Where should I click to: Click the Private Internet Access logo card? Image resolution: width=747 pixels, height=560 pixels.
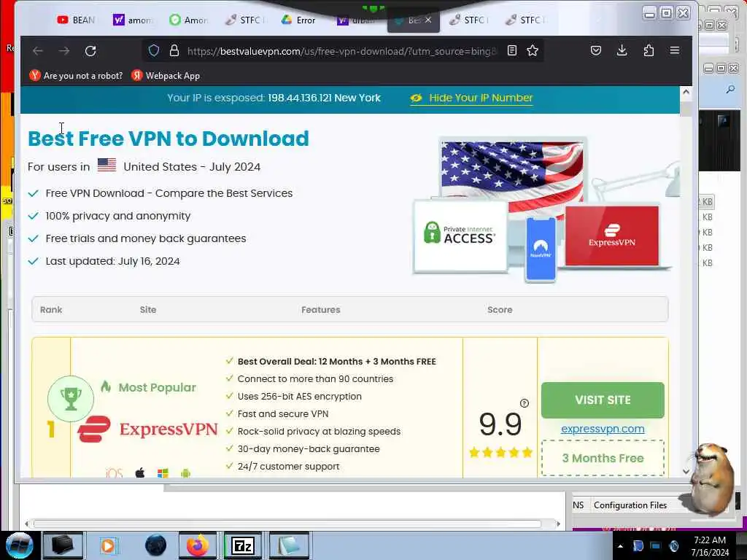(460, 236)
